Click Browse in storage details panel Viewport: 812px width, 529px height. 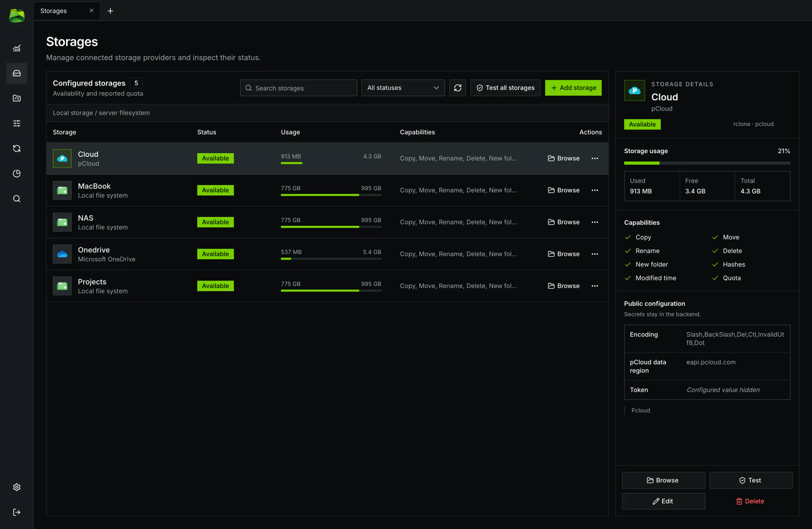663,480
